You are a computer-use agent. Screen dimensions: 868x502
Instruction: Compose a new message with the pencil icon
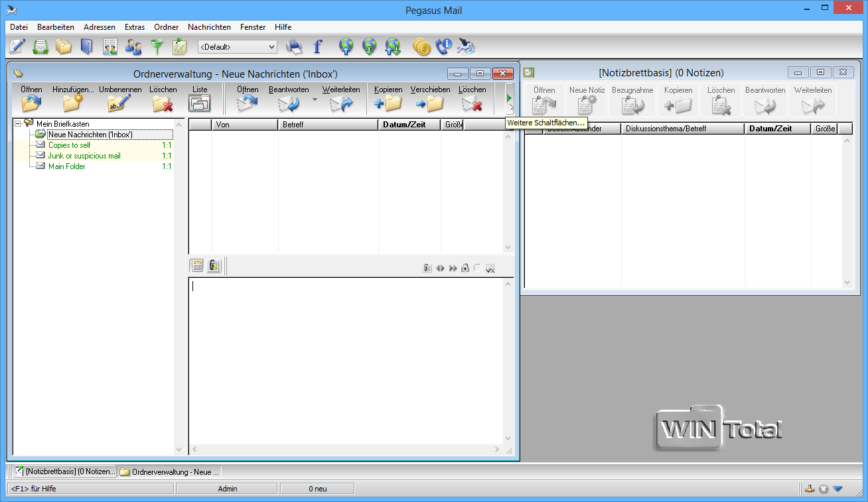pos(18,46)
